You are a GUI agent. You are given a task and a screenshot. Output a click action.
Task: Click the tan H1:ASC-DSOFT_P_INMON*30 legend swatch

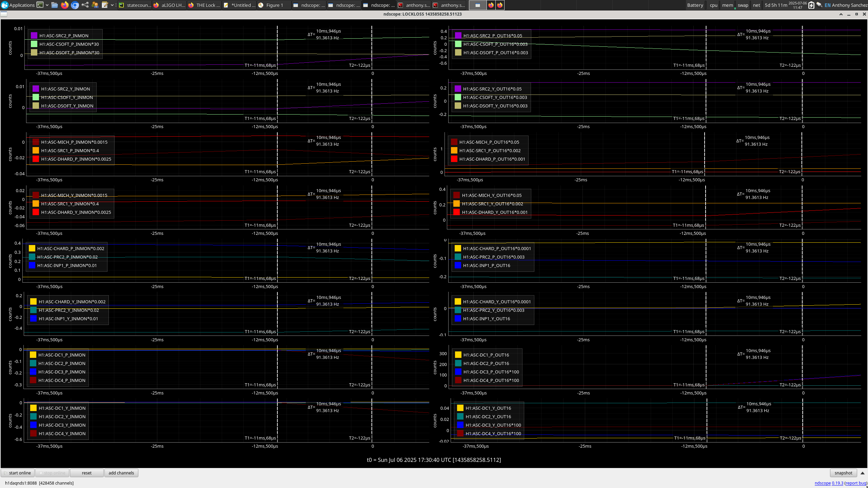(x=34, y=52)
